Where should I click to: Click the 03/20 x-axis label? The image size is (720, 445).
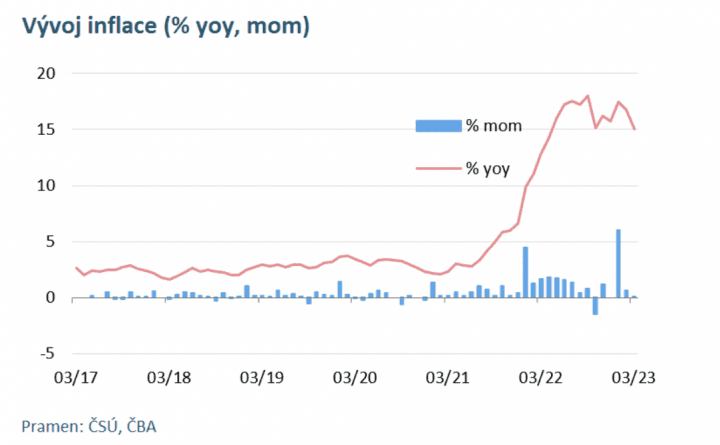(355, 377)
